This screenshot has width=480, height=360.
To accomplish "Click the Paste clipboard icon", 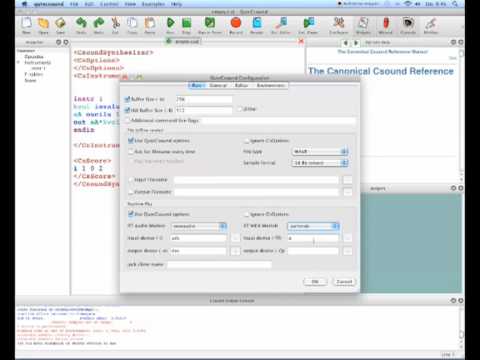I will point(150,23).
